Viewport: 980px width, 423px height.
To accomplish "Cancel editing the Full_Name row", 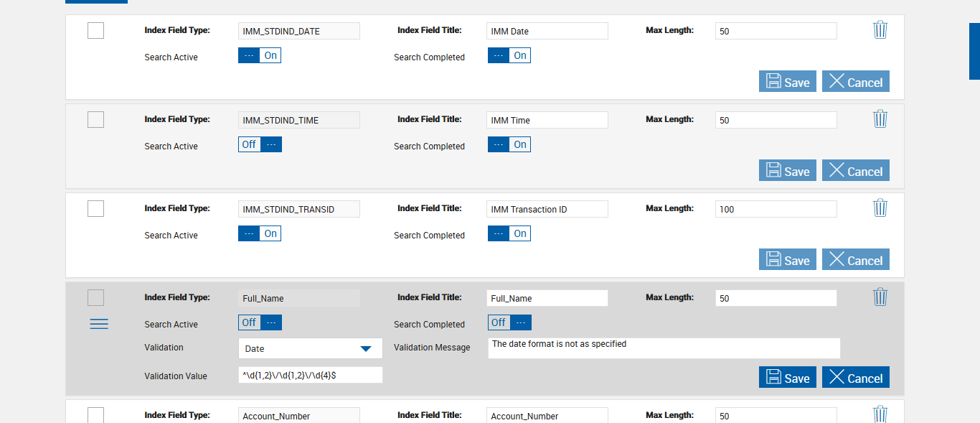I will pyautogui.click(x=855, y=378).
